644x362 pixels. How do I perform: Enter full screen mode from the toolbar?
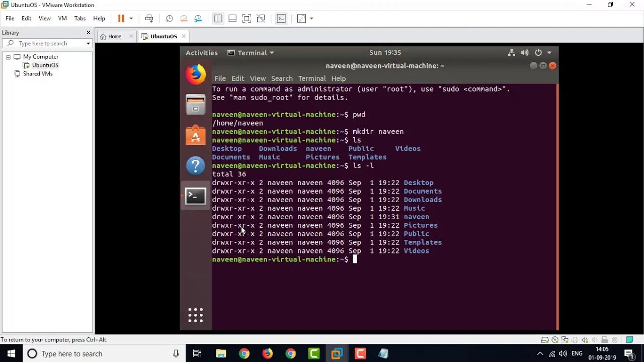pos(247,19)
